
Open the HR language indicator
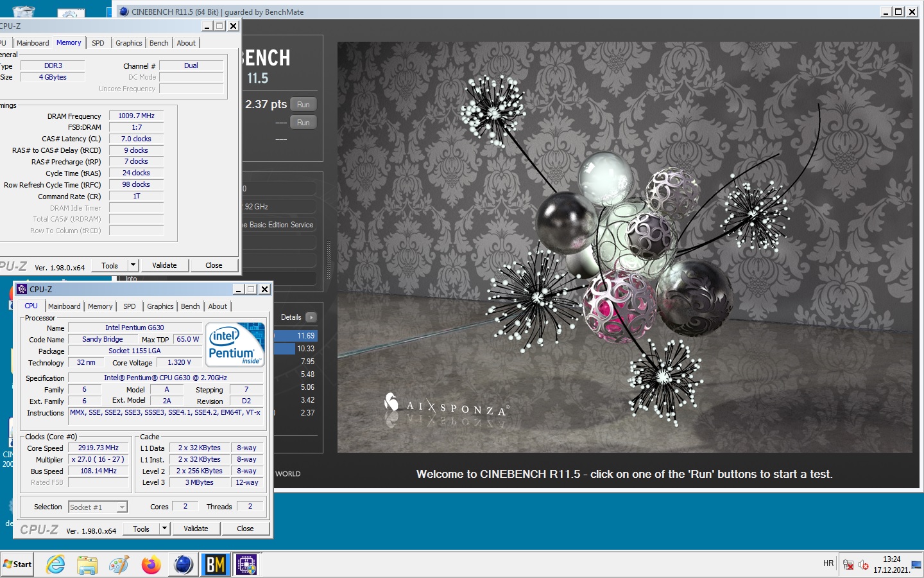[x=828, y=563]
